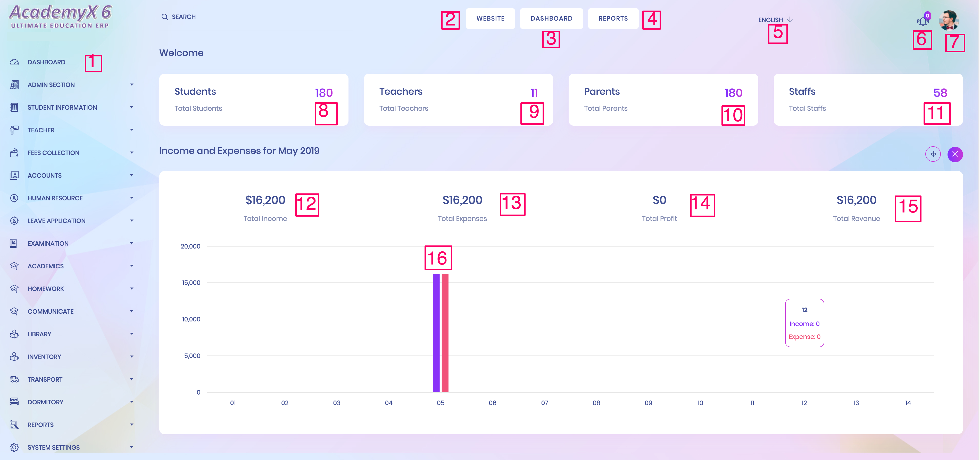The height and width of the screenshot is (460, 980).
Task: Click the purple income bar for day 05
Action: point(436,333)
